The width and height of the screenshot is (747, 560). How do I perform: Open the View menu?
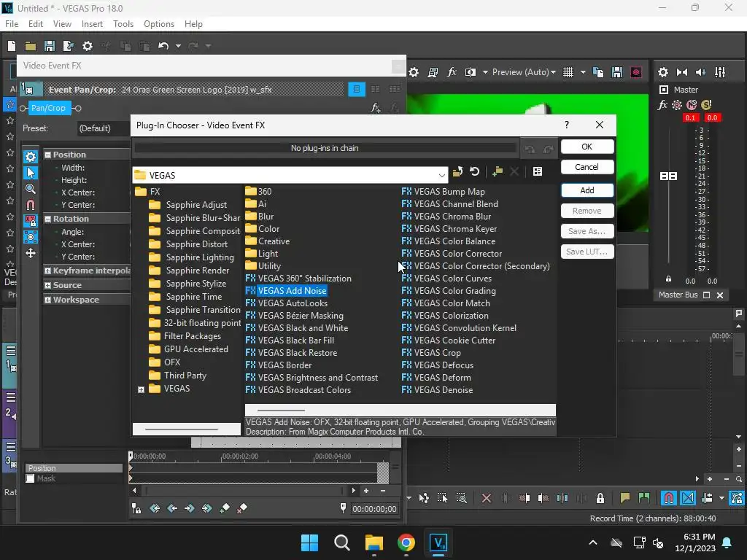[62, 24]
